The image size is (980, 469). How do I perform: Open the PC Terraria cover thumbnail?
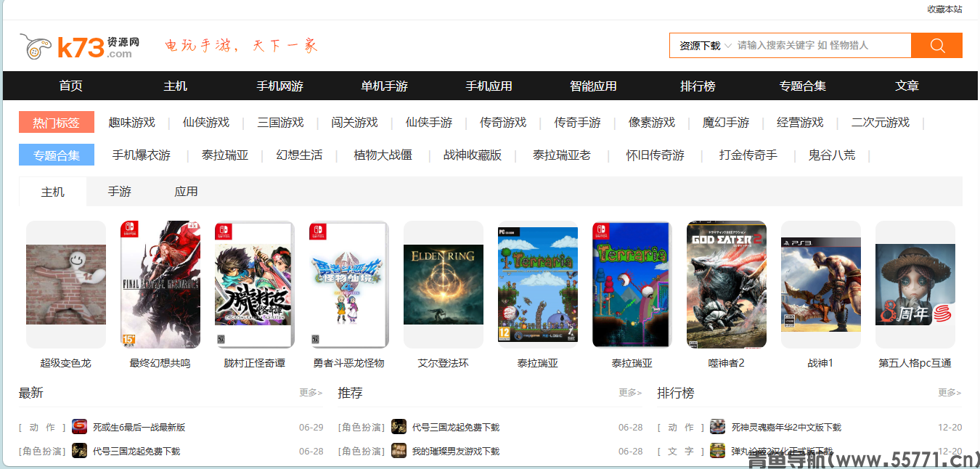(x=538, y=285)
